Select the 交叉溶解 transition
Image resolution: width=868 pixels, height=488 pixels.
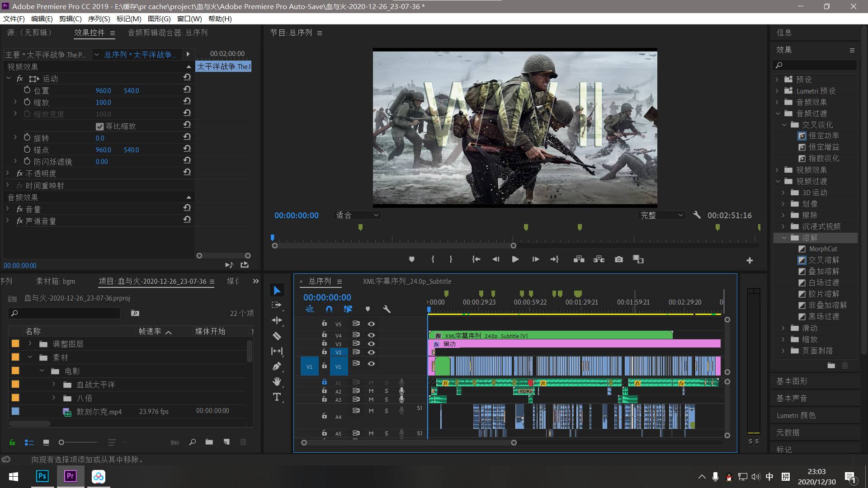pyautogui.click(x=824, y=260)
